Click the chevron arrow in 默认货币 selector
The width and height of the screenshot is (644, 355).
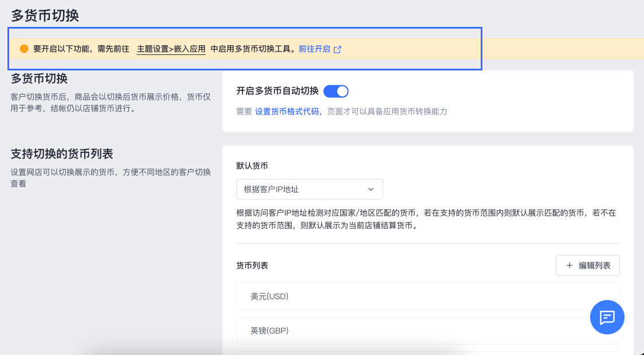click(x=371, y=189)
